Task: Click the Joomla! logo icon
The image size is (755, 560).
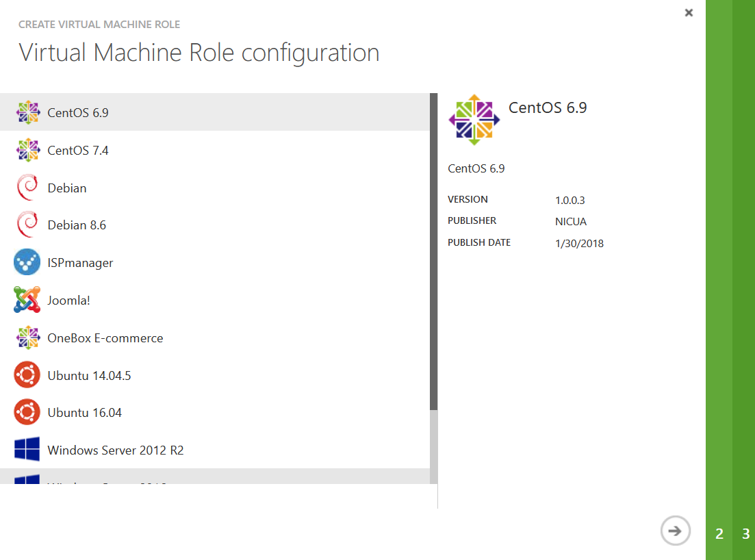Action: pyautogui.click(x=27, y=299)
